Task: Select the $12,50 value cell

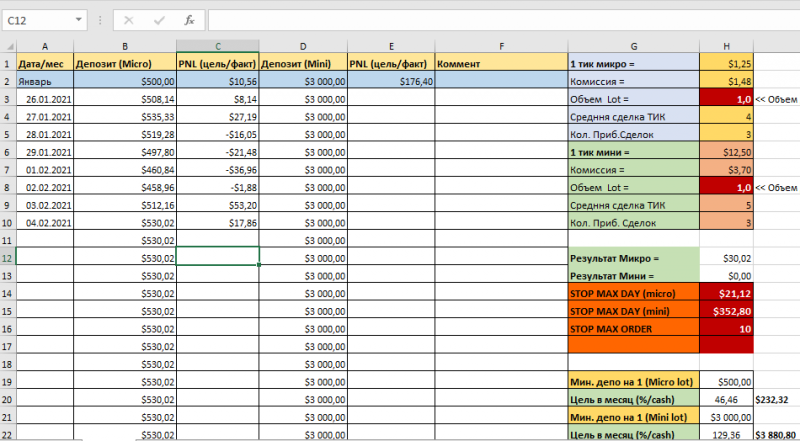Action: tap(727, 152)
